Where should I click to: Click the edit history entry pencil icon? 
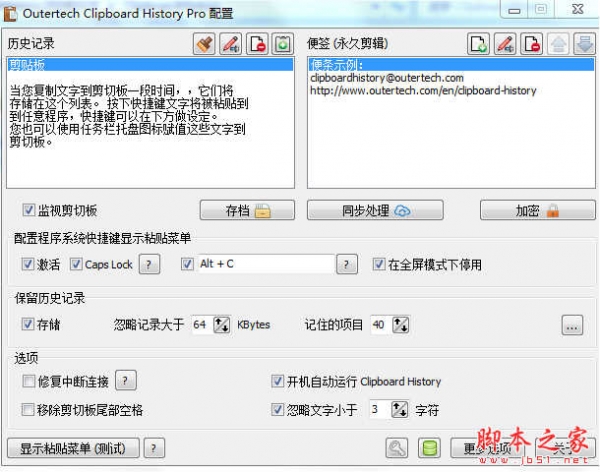pos(230,44)
